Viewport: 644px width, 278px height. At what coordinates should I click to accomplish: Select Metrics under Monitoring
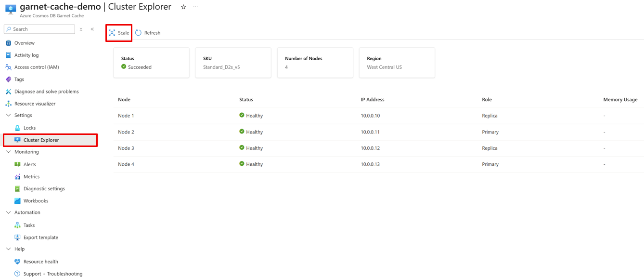[31, 177]
